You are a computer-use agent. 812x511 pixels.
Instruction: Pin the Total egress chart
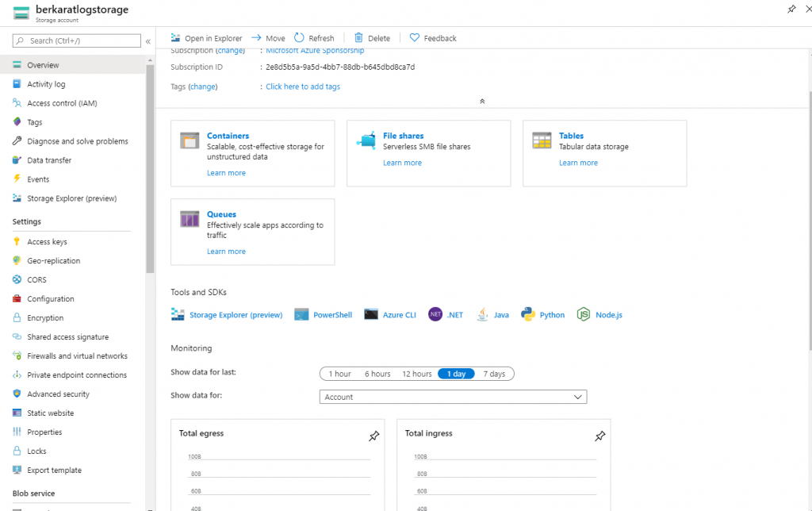(374, 436)
